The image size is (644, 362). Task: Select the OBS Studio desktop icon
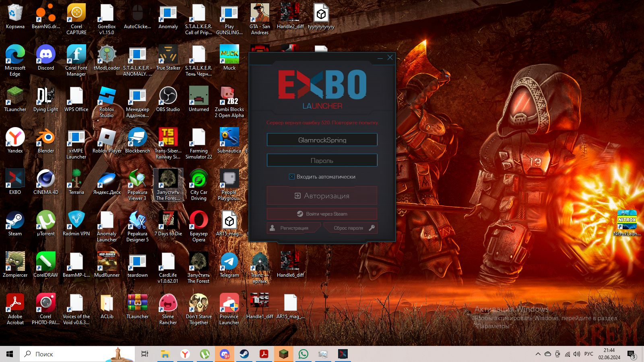pyautogui.click(x=168, y=100)
